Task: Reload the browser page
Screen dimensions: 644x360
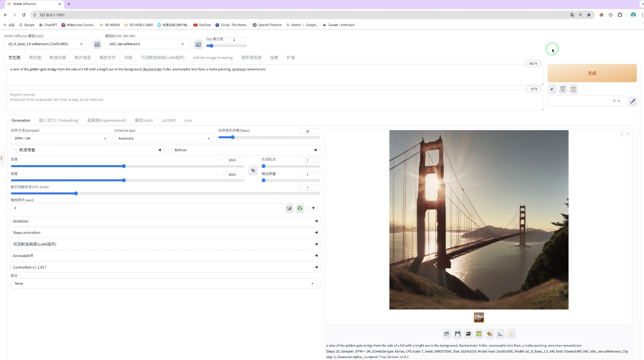Action: pyautogui.click(x=24, y=15)
